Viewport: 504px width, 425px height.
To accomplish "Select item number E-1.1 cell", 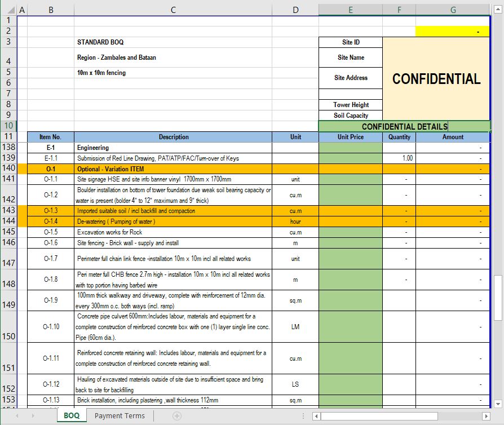I will (51, 158).
